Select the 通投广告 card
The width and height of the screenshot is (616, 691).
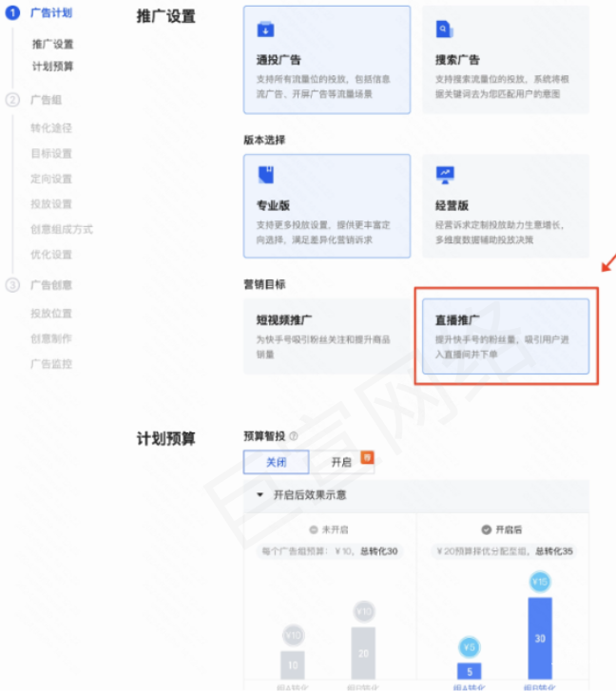pyautogui.click(x=327, y=60)
